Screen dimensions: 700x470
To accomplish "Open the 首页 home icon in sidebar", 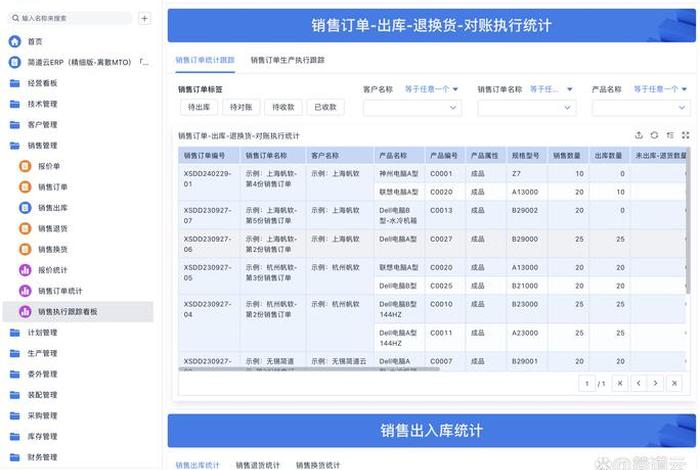I will pyautogui.click(x=15, y=42).
